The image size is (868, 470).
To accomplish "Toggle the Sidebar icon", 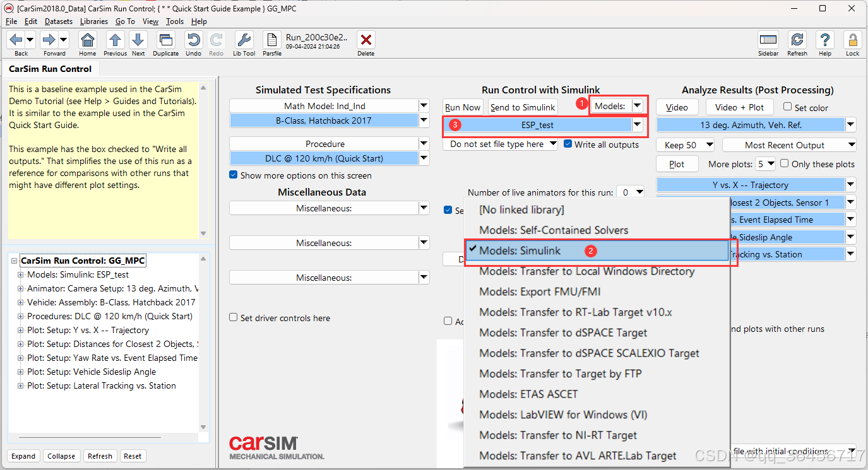I will pyautogui.click(x=768, y=40).
